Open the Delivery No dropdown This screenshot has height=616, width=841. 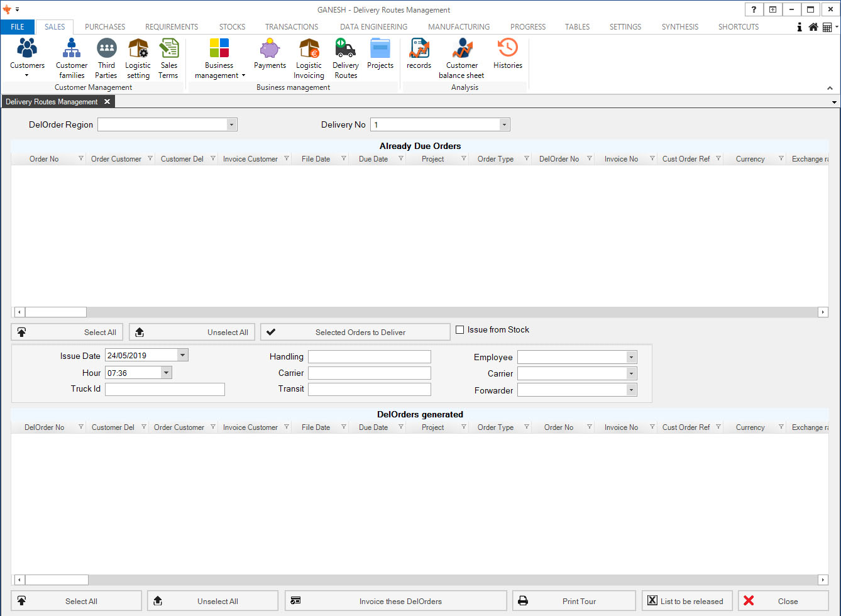click(x=504, y=125)
